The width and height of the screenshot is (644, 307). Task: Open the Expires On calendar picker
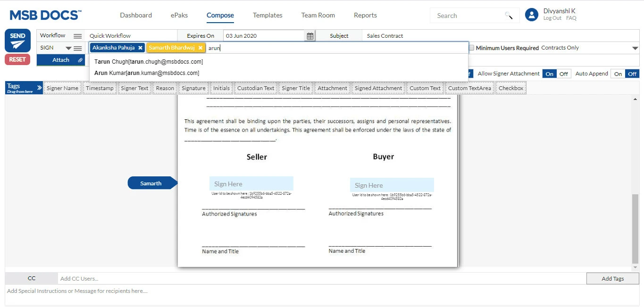[310, 36]
